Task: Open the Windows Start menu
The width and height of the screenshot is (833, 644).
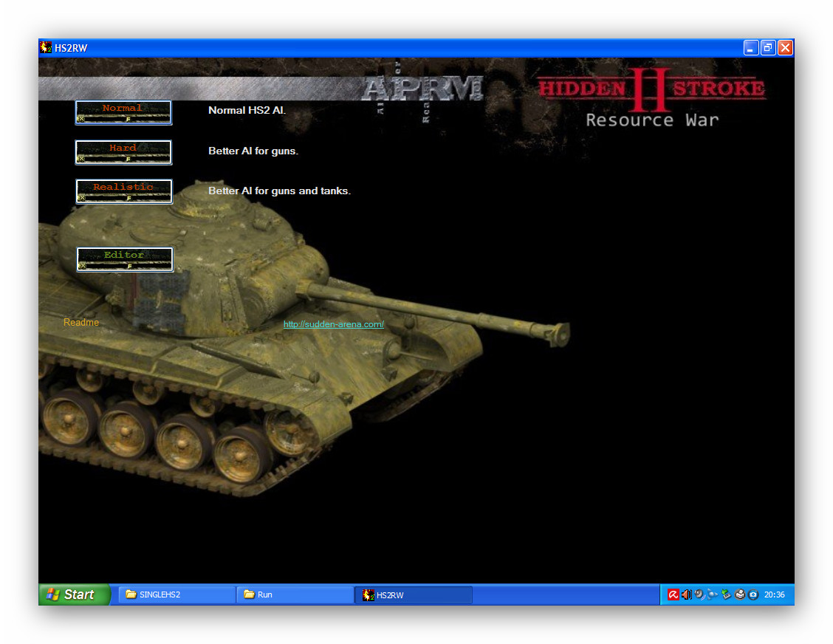Action: pos(75,595)
